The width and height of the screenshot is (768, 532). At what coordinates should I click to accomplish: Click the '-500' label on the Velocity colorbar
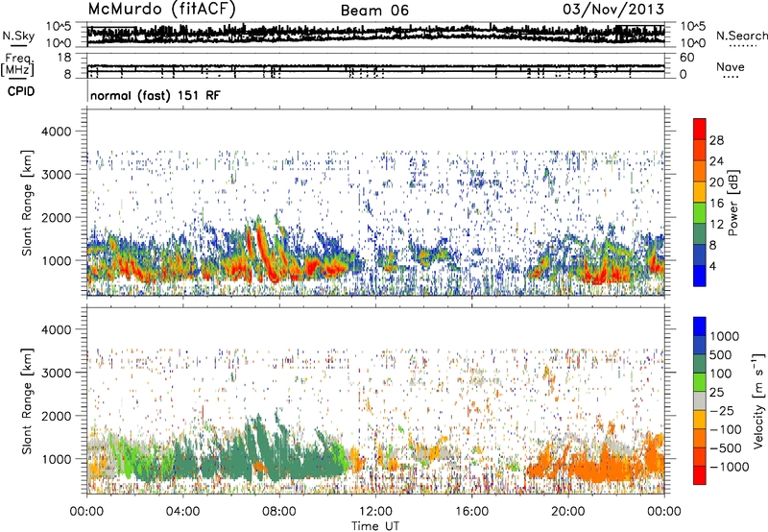pyautogui.click(x=726, y=448)
